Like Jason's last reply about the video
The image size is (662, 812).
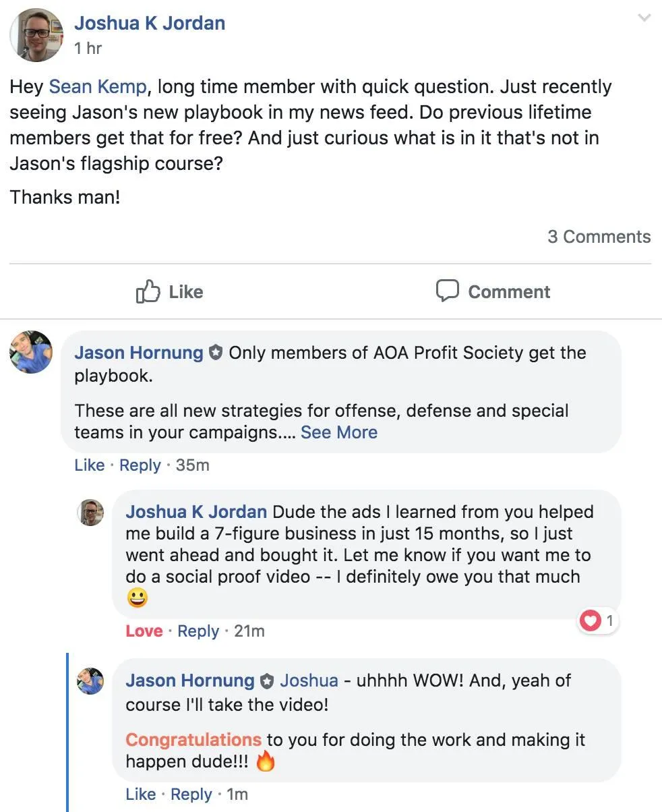(x=140, y=794)
